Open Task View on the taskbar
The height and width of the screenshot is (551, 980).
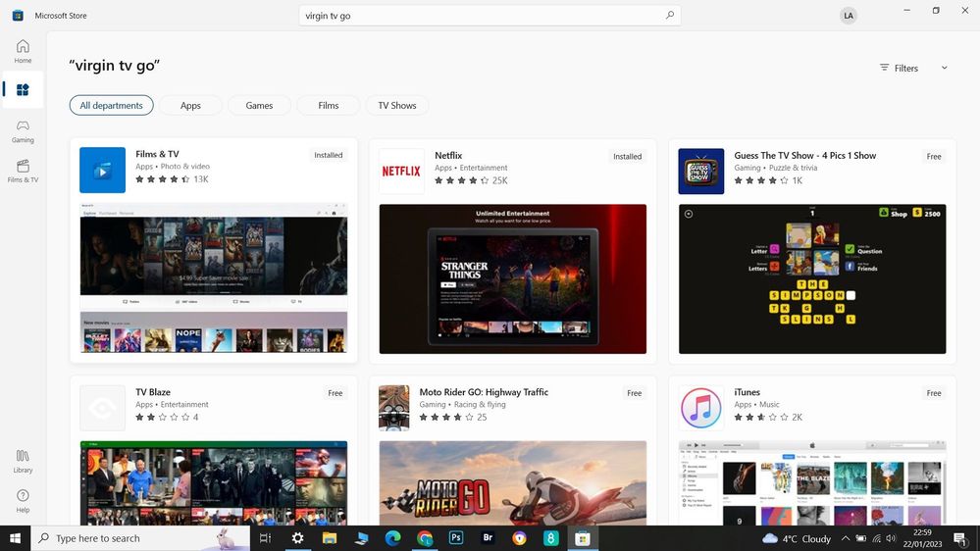point(265,538)
